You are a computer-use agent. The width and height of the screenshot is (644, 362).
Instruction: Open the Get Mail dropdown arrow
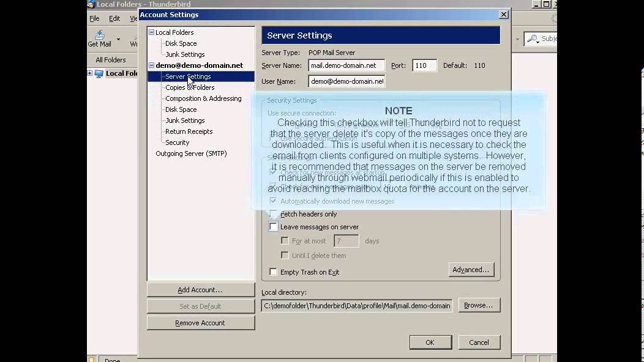point(118,39)
